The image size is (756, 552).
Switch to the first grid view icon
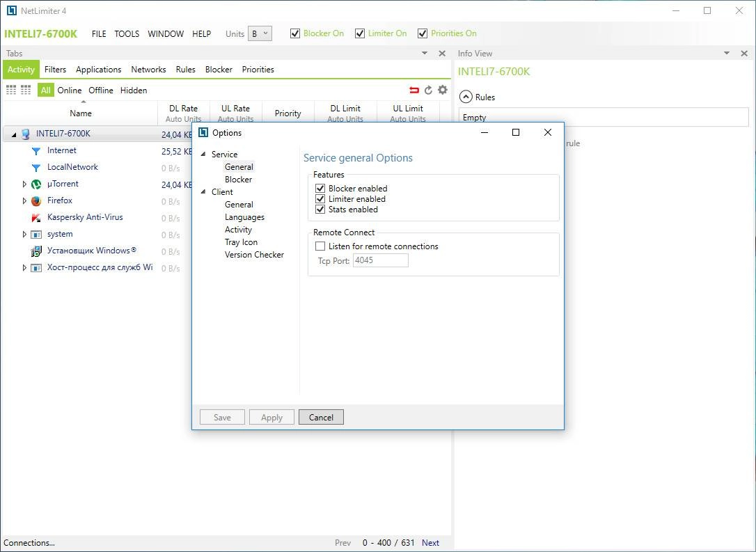click(11, 90)
